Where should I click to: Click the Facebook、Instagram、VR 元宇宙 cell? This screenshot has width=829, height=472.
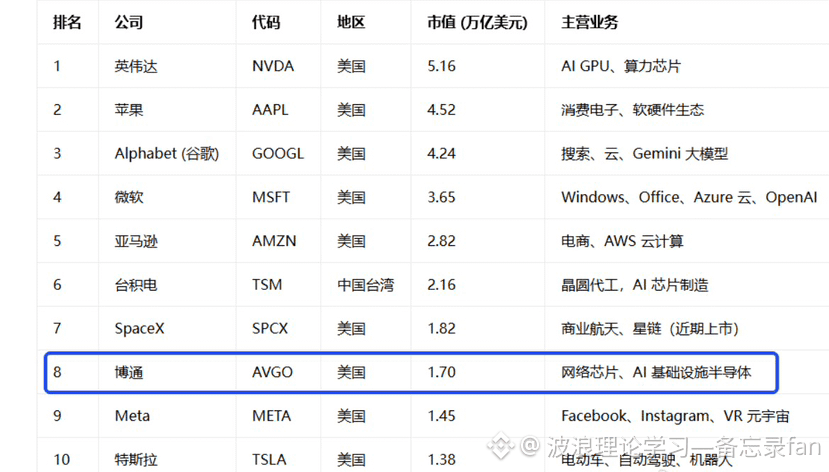point(675,416)
